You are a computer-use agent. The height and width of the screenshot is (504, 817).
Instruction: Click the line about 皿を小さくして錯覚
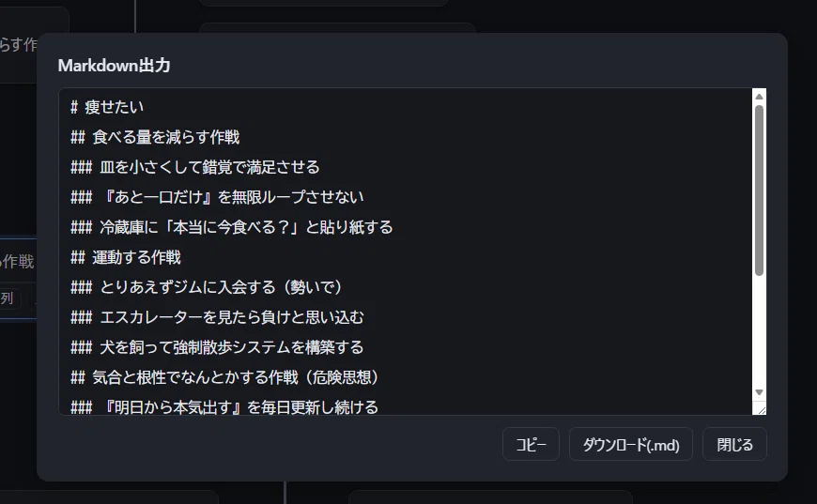[195, 167]
